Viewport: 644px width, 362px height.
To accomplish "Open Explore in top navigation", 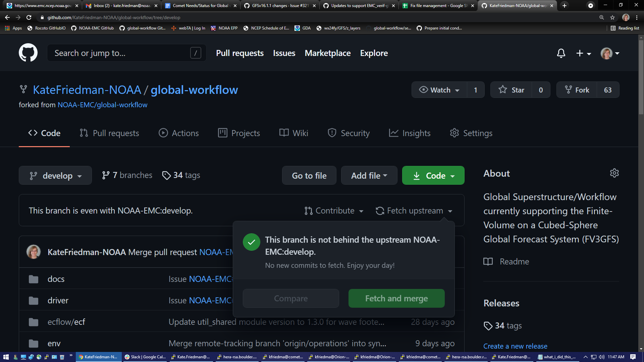I will pos(374,53).
